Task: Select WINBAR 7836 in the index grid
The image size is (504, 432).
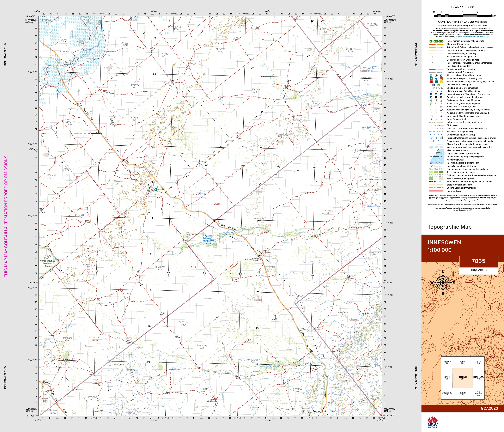Action: pos(463,362)
